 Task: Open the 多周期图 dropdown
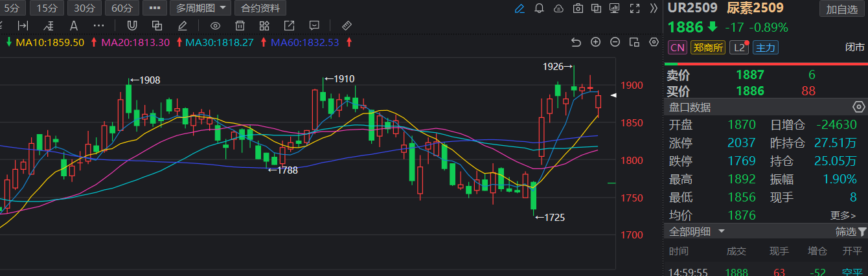[x=200, y=8]
